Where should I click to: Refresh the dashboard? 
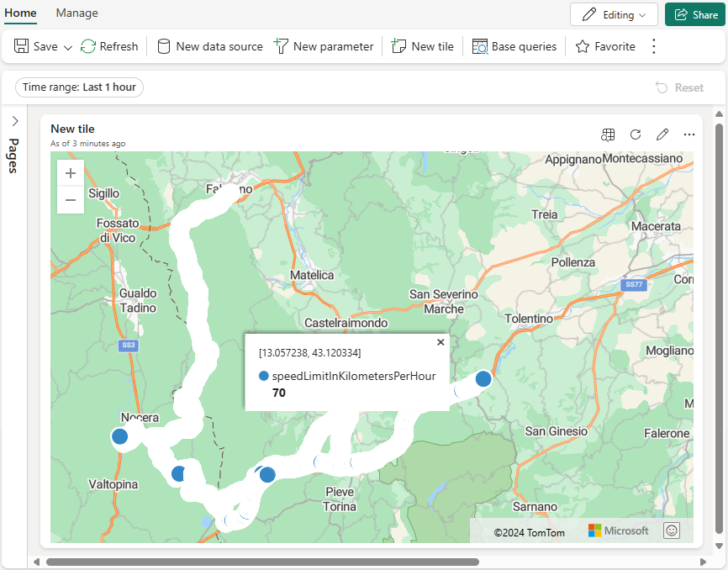click(109, 46)
